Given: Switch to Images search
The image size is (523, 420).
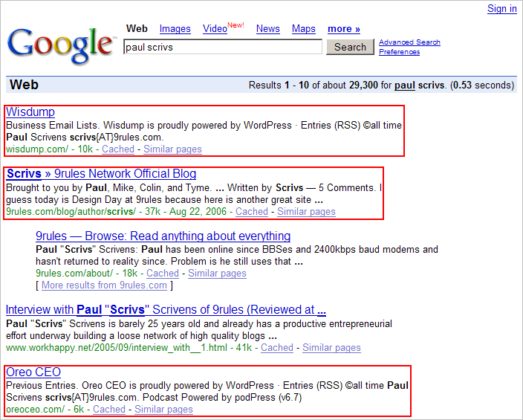Looking at the screenshot, I should point(175,29).
